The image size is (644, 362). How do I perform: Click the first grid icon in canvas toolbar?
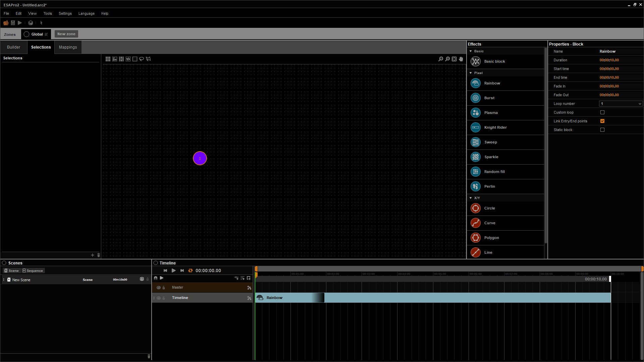[x=108, y=59]
